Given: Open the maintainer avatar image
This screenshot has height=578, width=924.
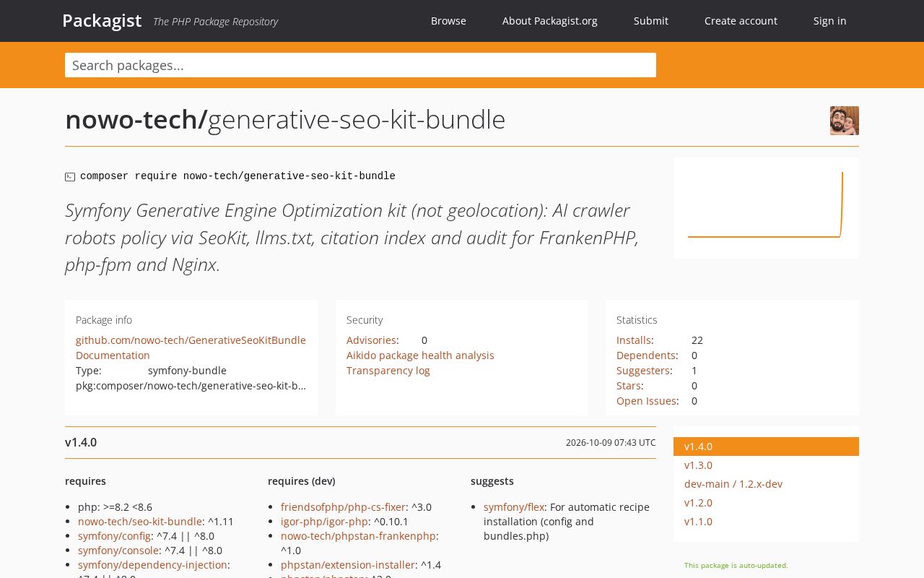Looking at the screenshot, I should click(x=845, y=121).
